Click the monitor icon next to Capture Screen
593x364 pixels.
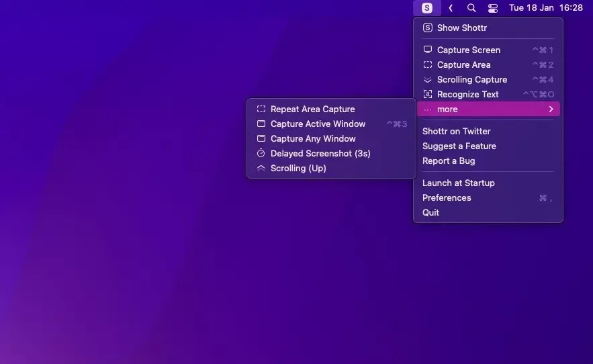click(x=427, y=50)
